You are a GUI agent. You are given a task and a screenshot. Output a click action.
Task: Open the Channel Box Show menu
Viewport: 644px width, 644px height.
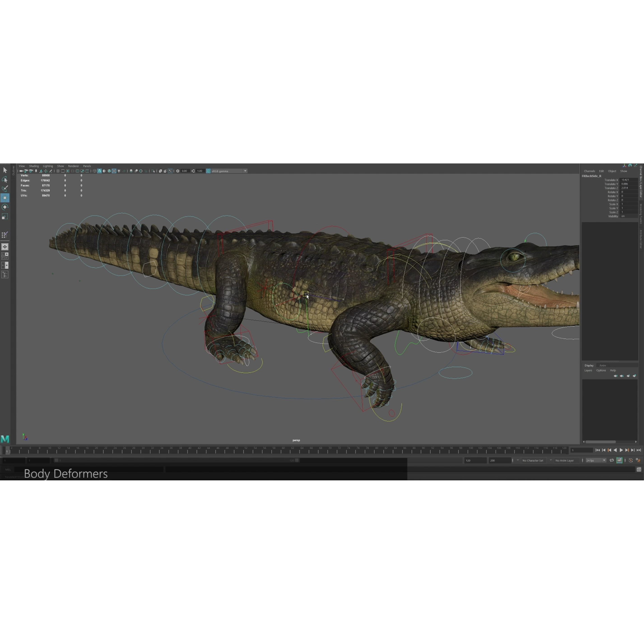[623, 171]
